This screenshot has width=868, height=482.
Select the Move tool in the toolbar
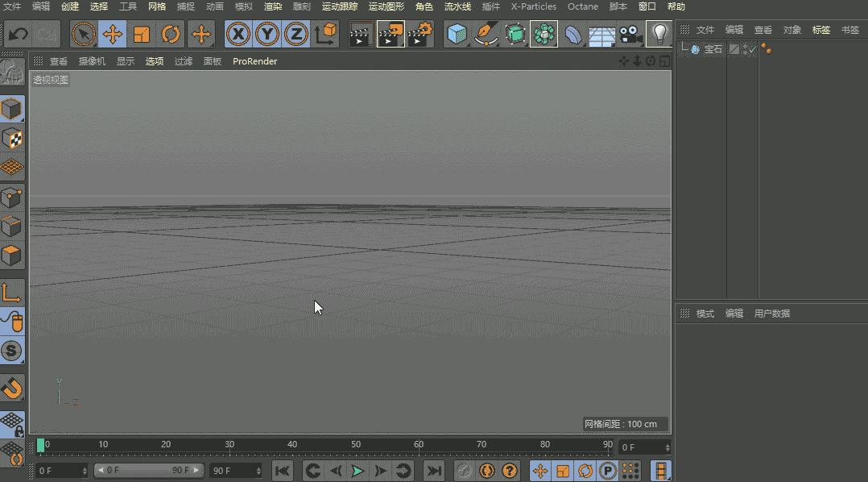pos(113,34)
